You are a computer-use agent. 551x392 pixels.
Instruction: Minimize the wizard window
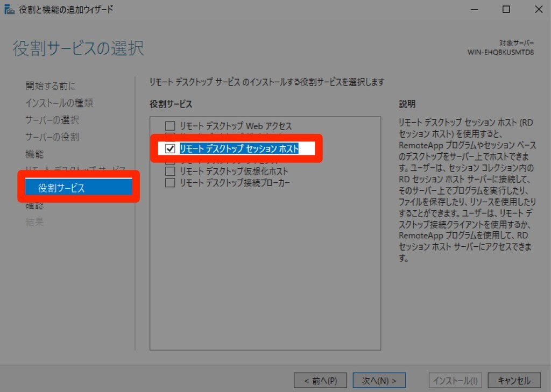tap(474, 10)
